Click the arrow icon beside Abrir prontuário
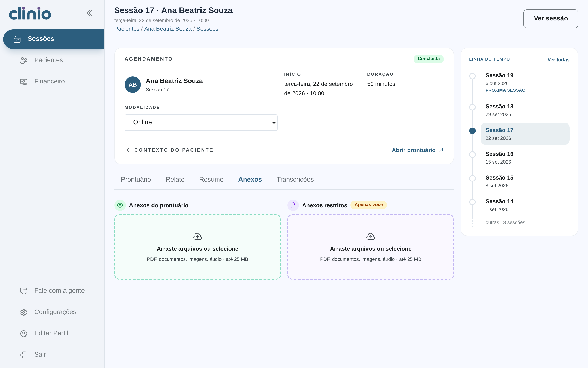 coord(441,150)
